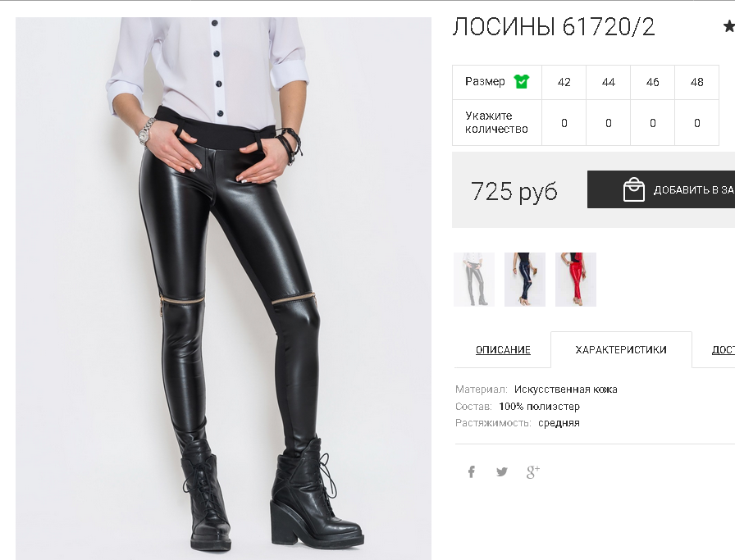Switch to the Доставка tab

(723, 349)
